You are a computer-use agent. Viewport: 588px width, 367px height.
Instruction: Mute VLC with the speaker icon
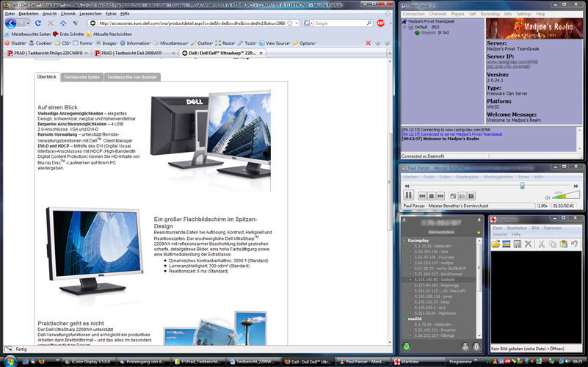[x=548, y=197]
